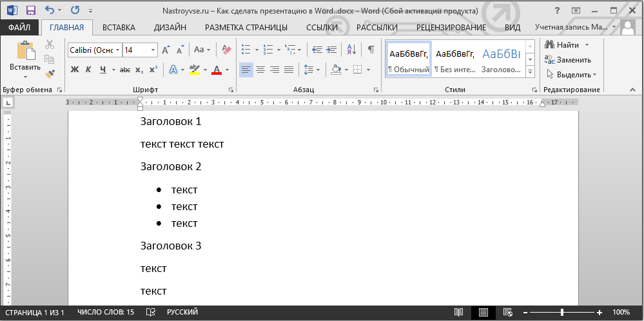Switch to the ВСТАВКА tab

tap(119, 28)
